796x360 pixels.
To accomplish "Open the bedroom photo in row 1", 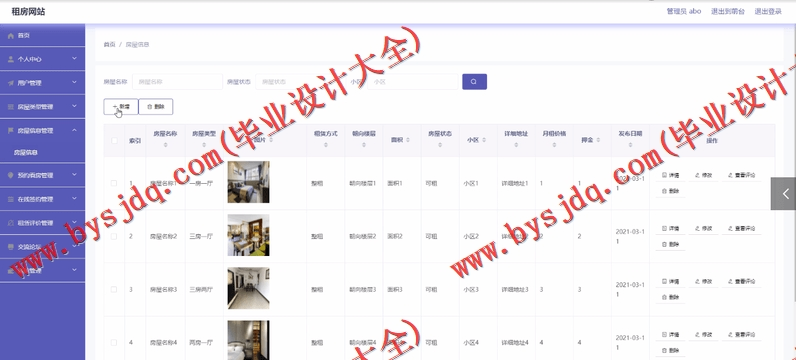I will (x=248, y=182).
